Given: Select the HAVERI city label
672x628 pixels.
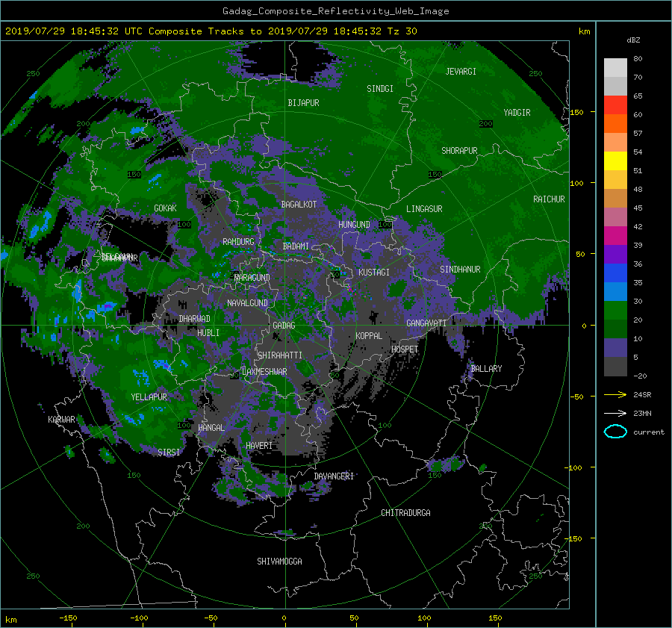Looking at the screenshot, I should pos(259,446).
